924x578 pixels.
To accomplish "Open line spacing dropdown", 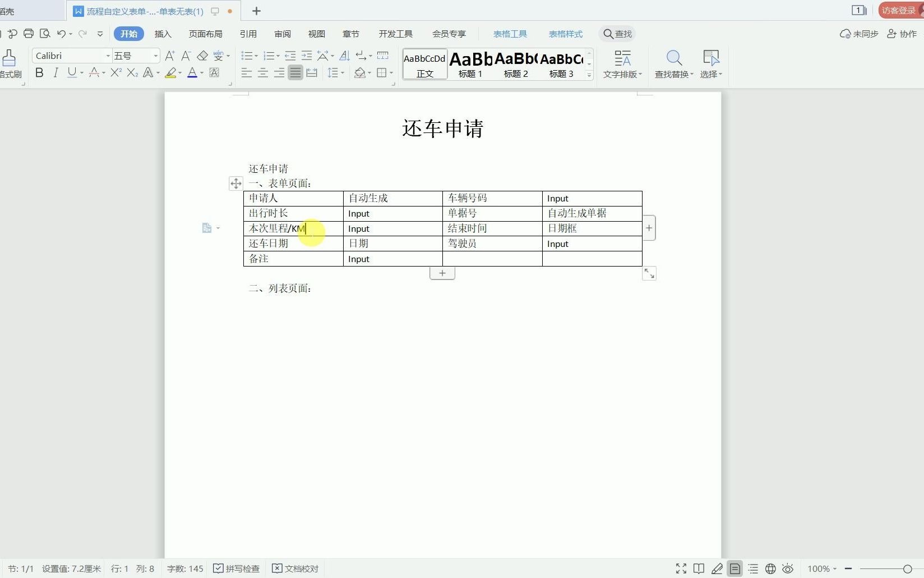I will [x=343, y=73].
